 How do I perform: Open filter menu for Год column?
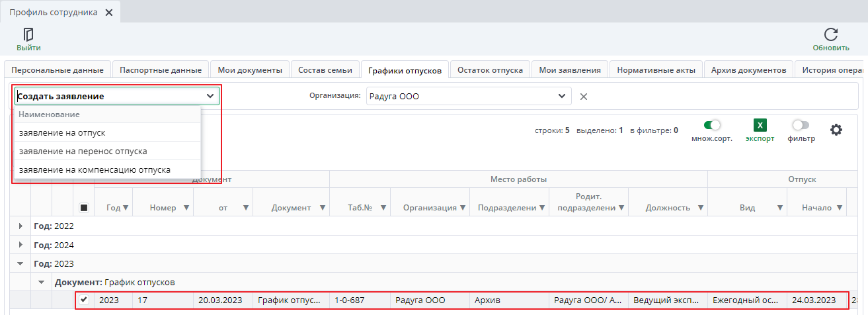pyautogui.click(x=125, y=208)
